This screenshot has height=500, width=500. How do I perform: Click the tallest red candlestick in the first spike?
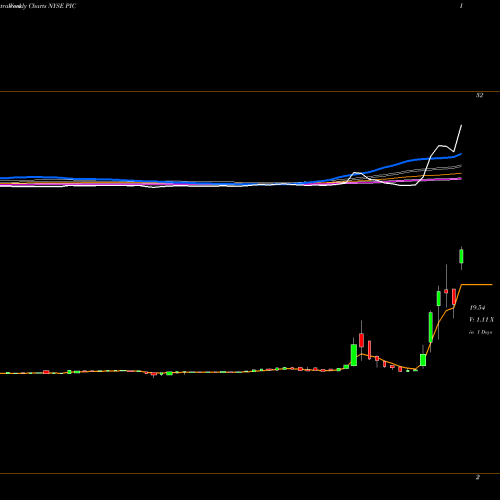(x=361, y=340)
